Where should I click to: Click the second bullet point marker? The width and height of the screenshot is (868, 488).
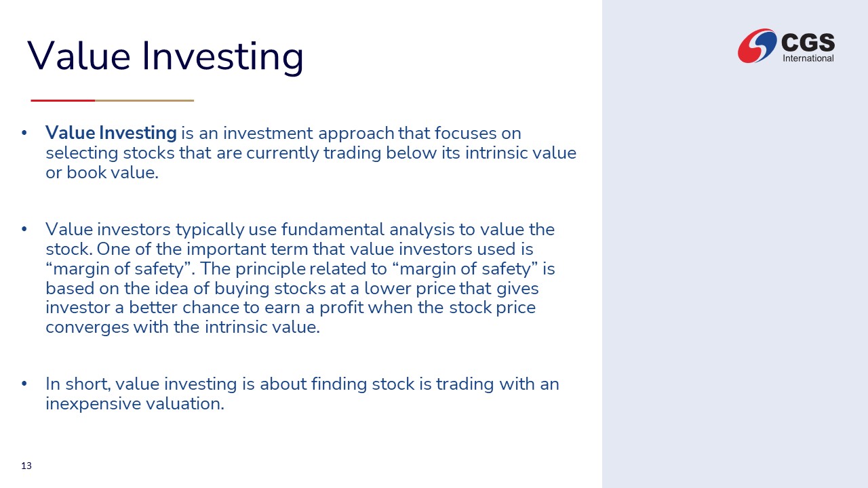24,229
